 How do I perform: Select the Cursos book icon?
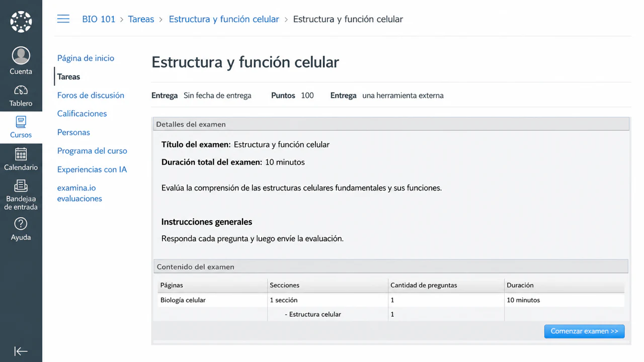click(21, 122)
